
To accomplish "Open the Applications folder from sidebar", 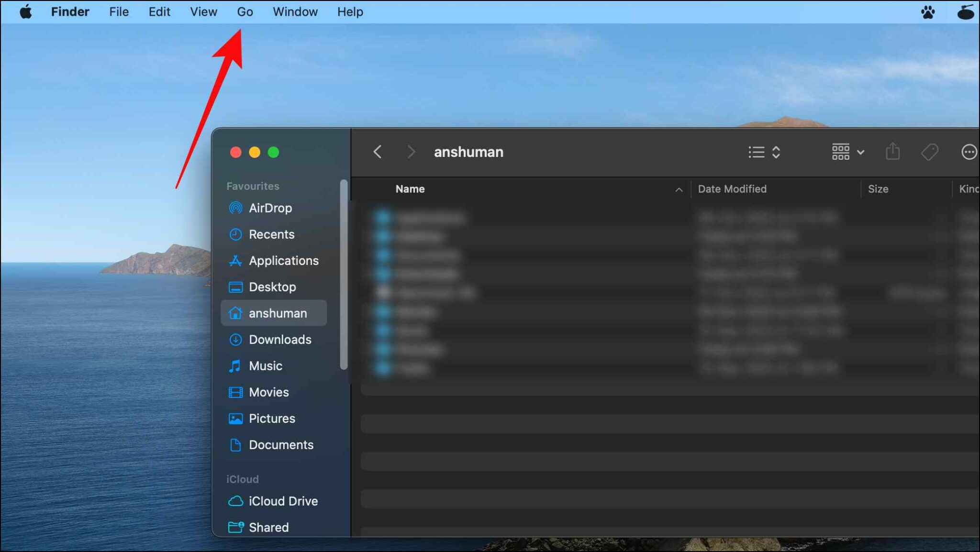I will point(284,260).
